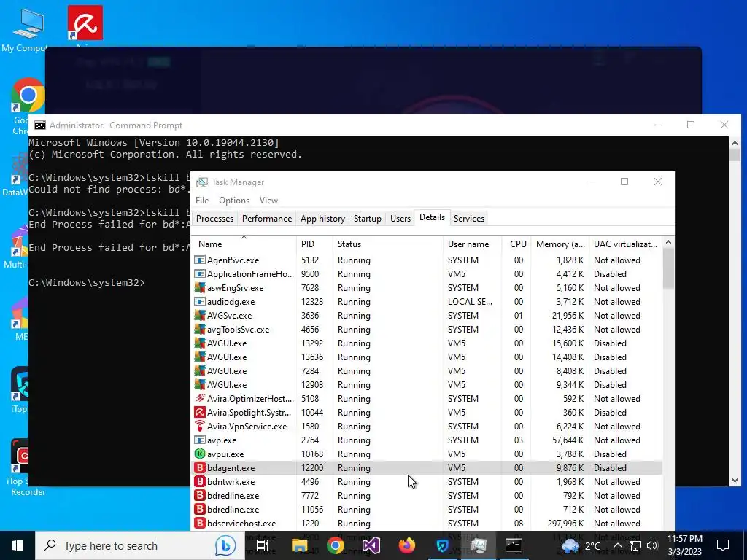Switch to the Services tab
The height and width of the screenshot is (560, 747).
coord(469,219)
